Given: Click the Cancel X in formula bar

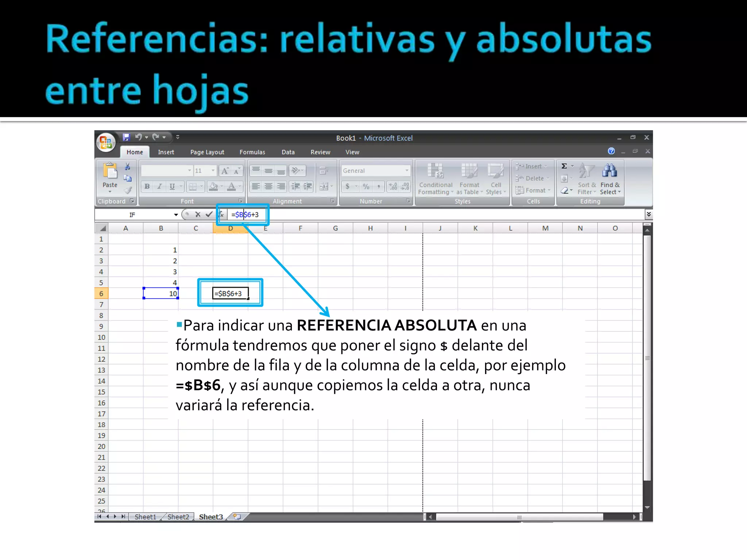Looking at the screenshot, I should click(198, 214).
